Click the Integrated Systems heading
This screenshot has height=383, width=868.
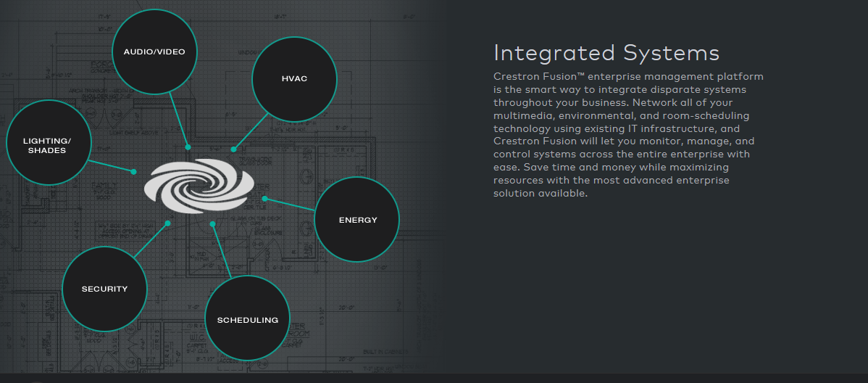click(606, 53)
